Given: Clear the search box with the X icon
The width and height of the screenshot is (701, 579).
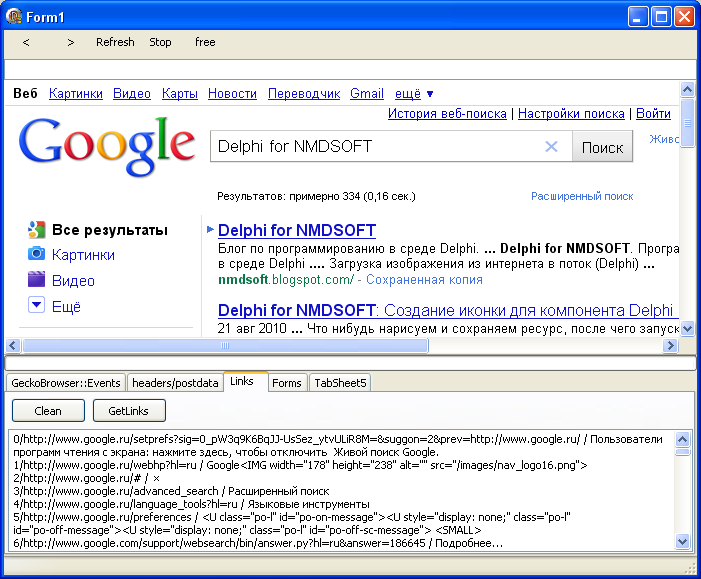Looking at the screenshot, I should pyautogui.click(x=551, y=146).
